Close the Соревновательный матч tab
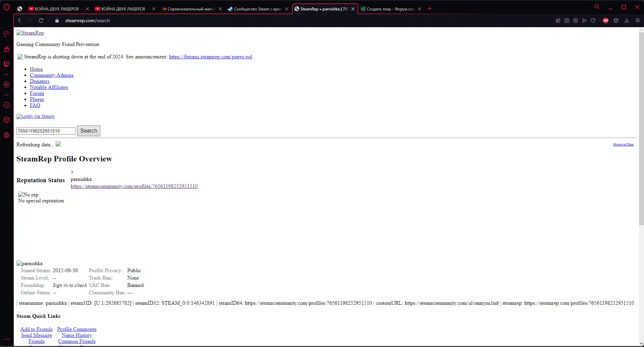This screenshot has width=644, height=347. click(x=220, y=9)
